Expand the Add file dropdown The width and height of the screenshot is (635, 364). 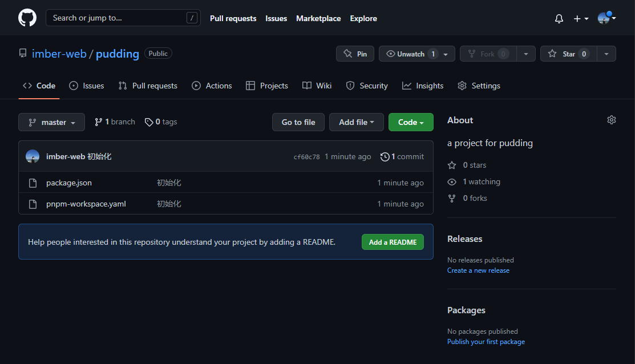tap(357, 122)
